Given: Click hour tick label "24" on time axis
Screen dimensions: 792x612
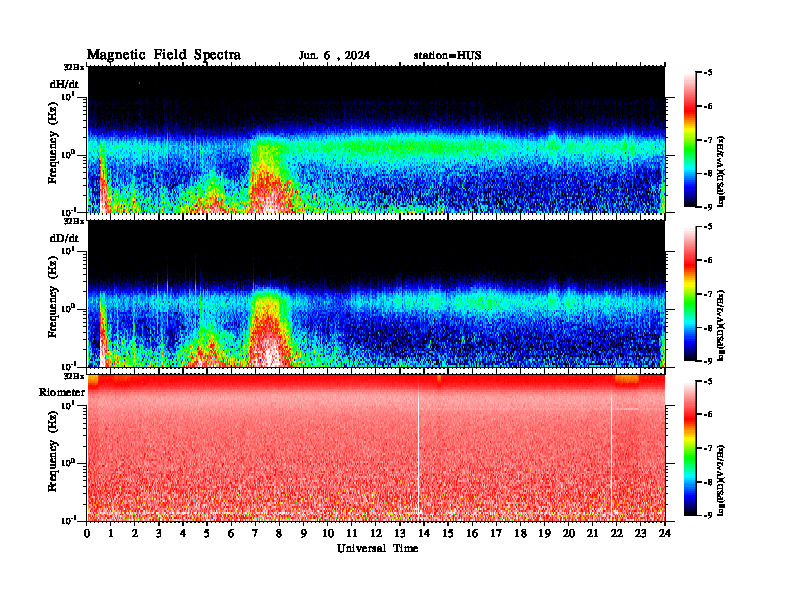Looking at the screenshot, I should 665,534.
